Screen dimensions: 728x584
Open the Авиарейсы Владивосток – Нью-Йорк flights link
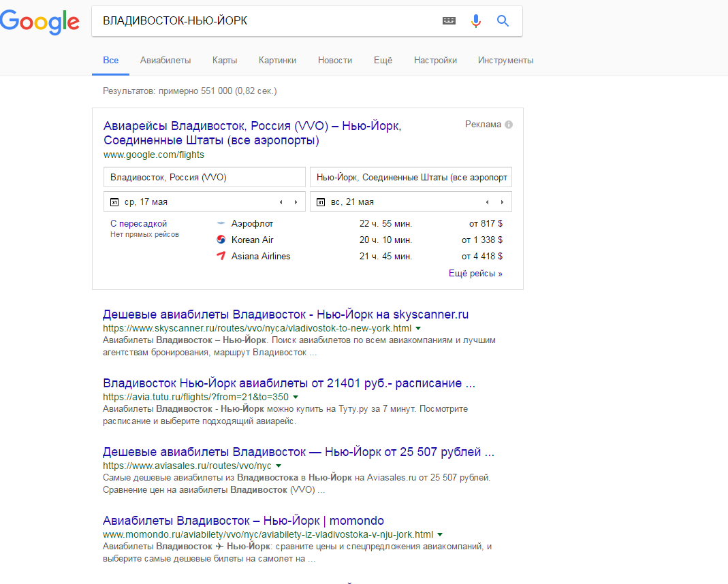click(x=252, y=133)
